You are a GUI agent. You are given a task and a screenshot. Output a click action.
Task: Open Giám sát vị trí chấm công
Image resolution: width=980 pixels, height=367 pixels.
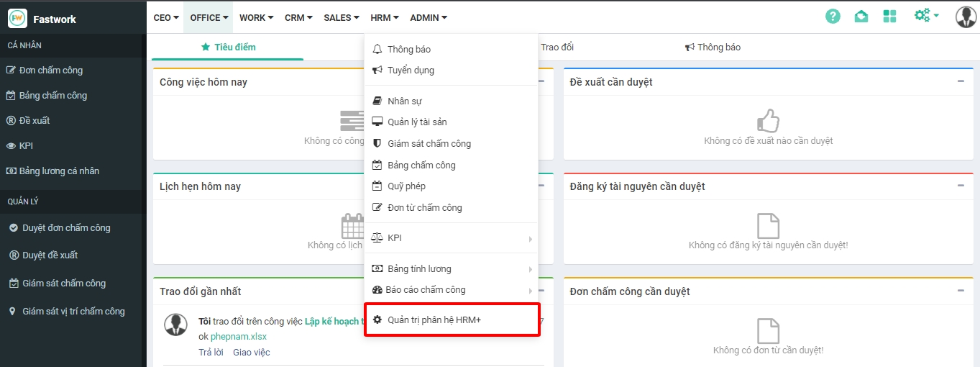click(x=73, y=312)
